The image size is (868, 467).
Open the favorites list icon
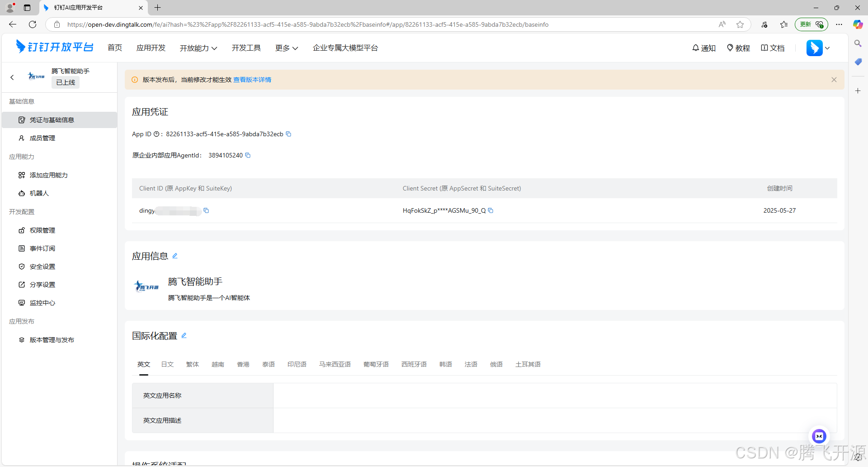click(x=784, y=24)
